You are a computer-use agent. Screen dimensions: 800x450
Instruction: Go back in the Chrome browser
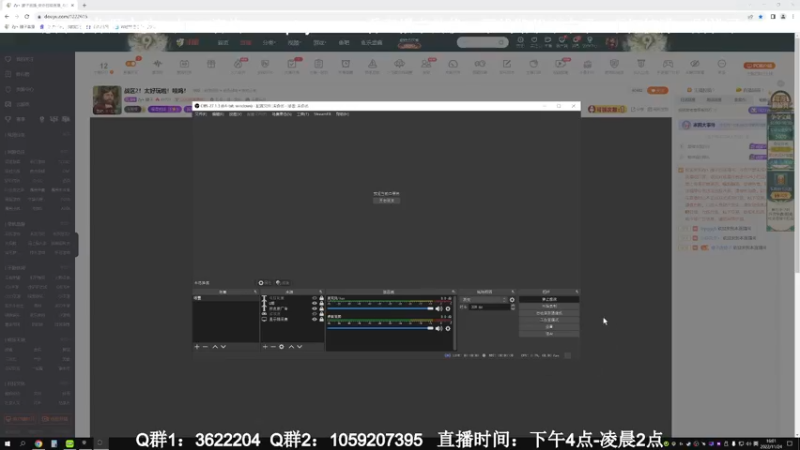[7, 16]
